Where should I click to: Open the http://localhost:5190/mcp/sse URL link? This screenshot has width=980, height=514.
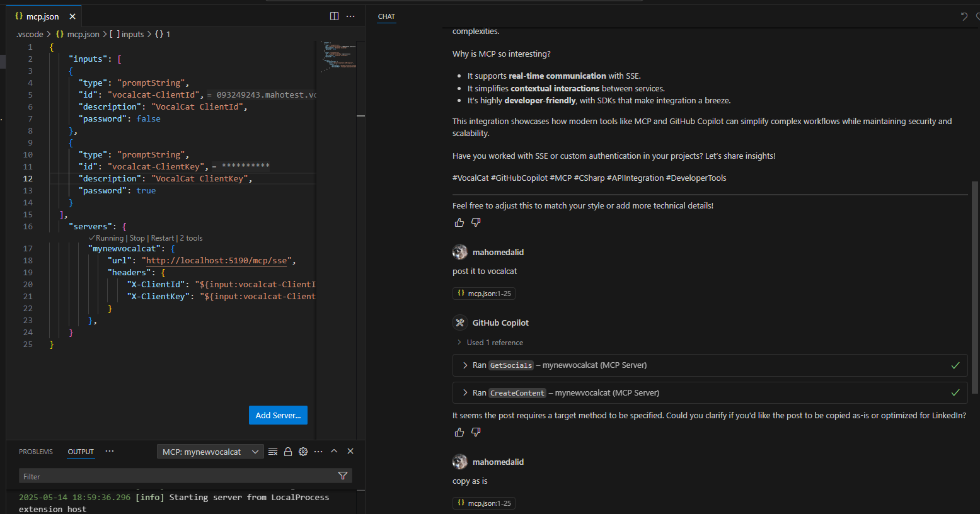[217, 260]
